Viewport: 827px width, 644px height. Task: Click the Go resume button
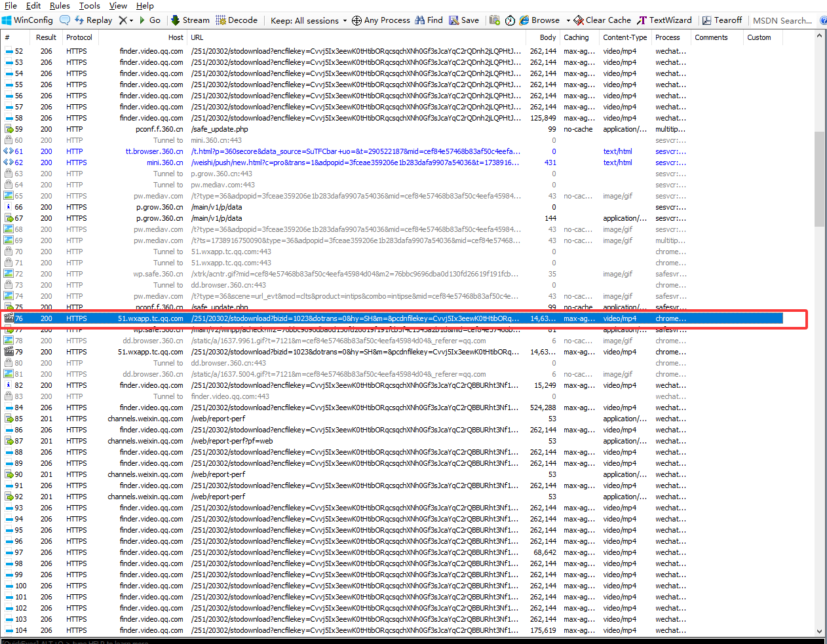149,20
